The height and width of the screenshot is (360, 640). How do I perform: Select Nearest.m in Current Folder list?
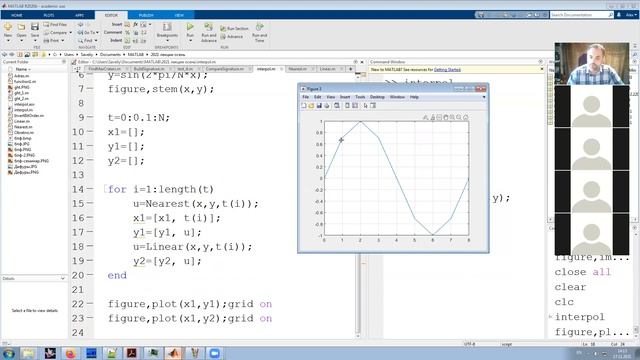coord(23,127)
